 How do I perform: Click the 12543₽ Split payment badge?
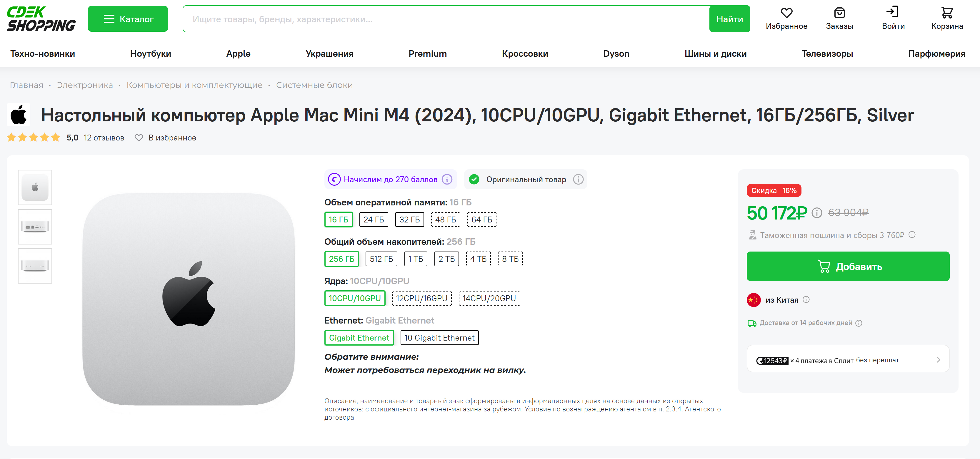coord(772,361)
